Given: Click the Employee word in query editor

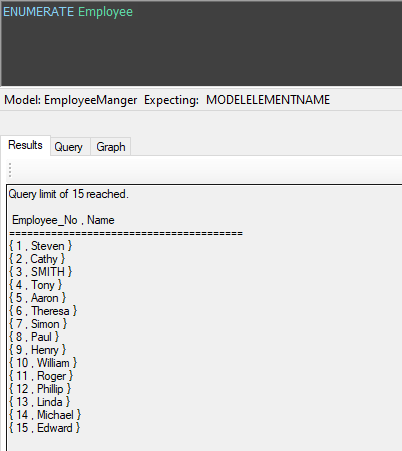Looking at the screenshot, I should pos(105,12).
